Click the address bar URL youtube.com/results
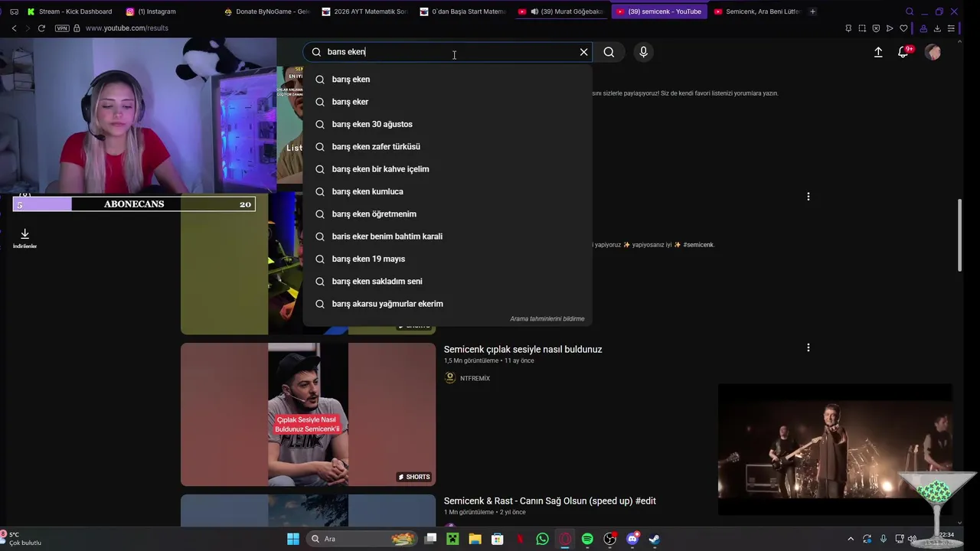The image size is (980, 551). [127, 28]
